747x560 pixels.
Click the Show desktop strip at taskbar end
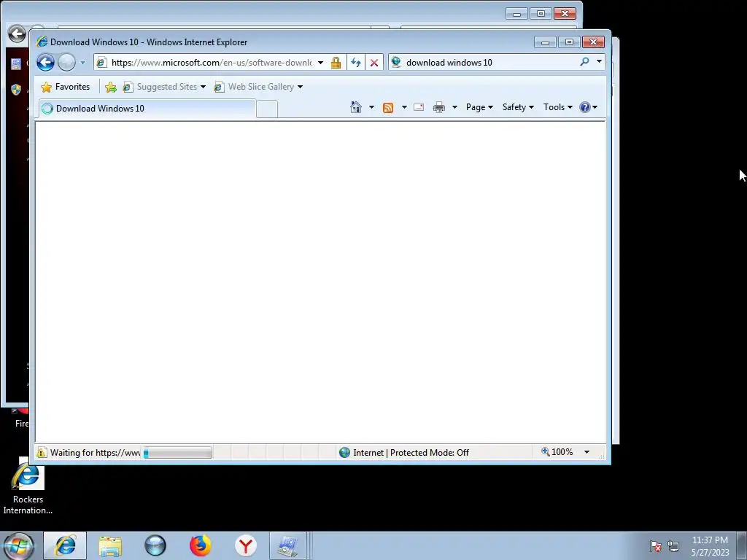(x=742, y=546)
